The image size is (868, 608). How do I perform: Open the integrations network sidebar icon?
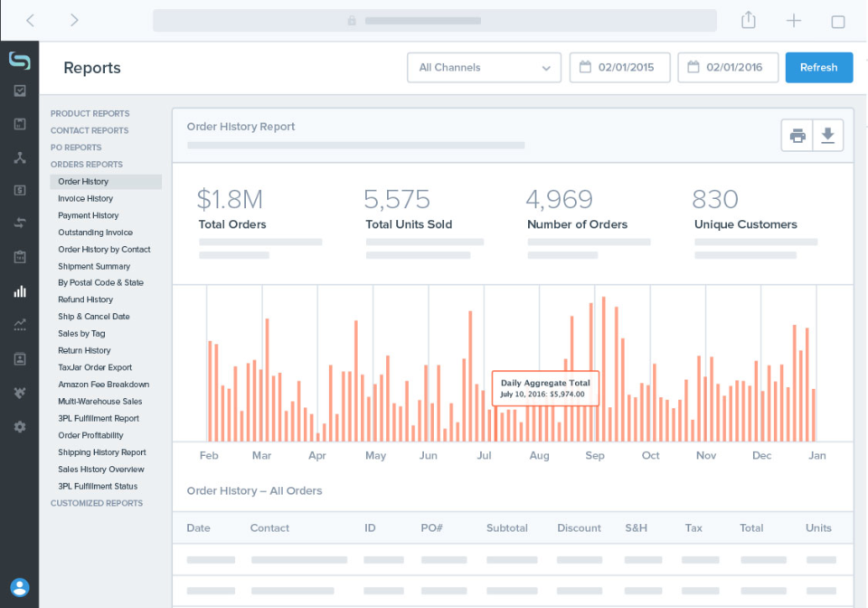click(20, 157)
